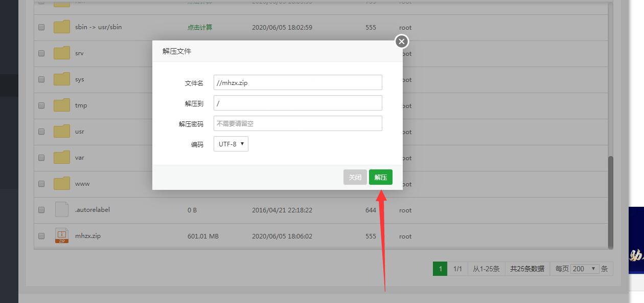The height and width of the screenshot is (303, 644).
Task: Select the mhzx.zip file checkbox
Action: coord(41,236)
